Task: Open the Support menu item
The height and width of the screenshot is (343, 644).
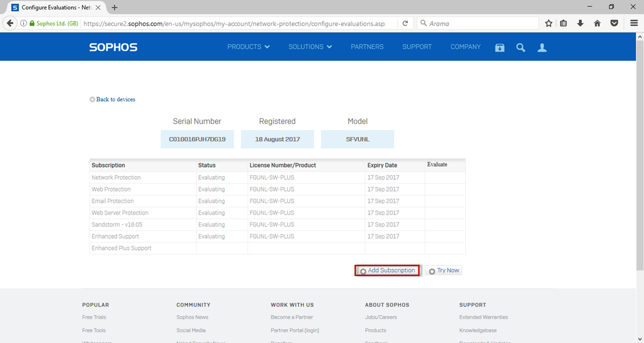Action: 417,47
